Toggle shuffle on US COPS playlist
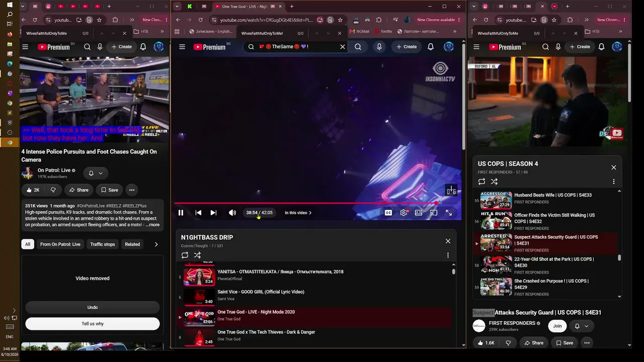Viewport: 644px width, 362px height. (494, 182)
